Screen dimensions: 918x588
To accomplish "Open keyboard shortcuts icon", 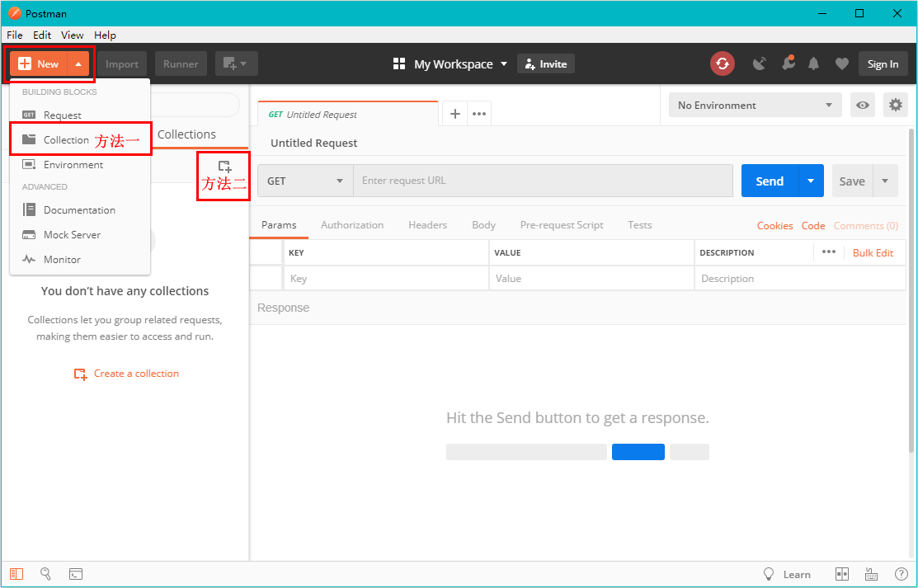I will click(x=871, y=575).
